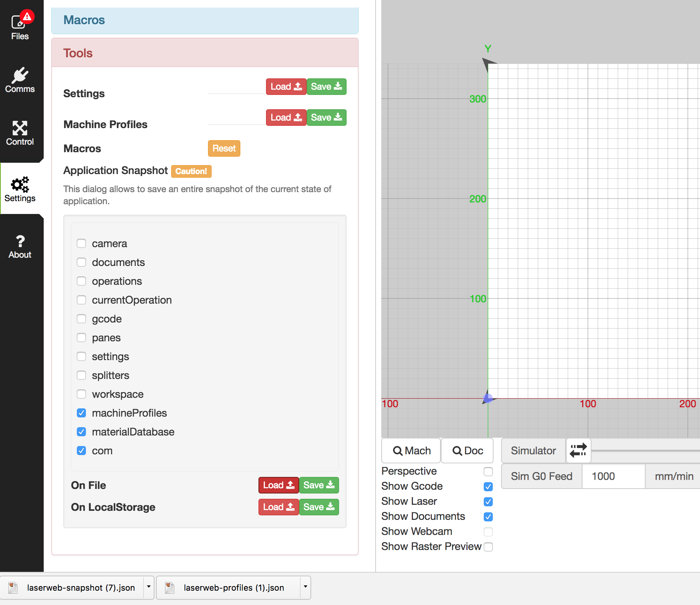The width and height of the screenshot is (700, 605).
Task: Enable the panes snapshot checkbox
Action: [x=81, y=338]
